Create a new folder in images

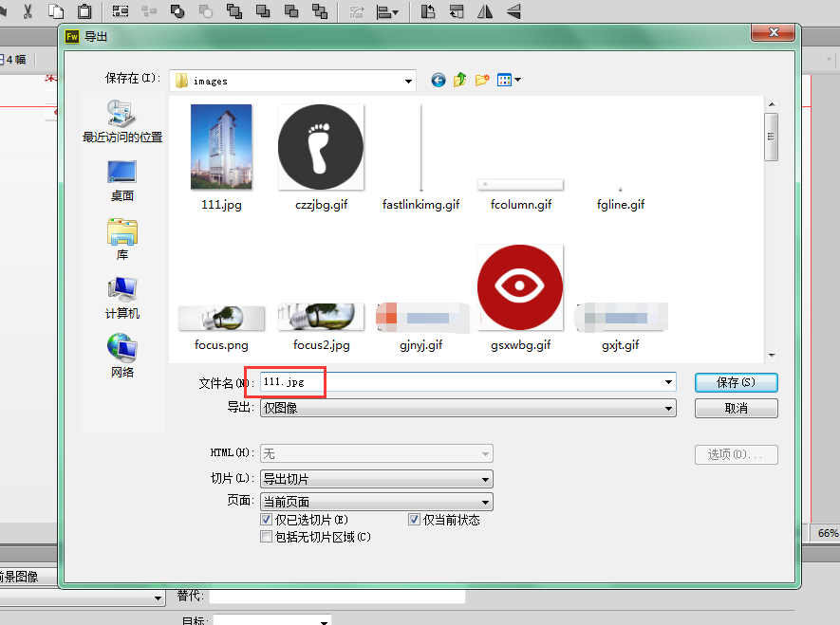point(481,80)
